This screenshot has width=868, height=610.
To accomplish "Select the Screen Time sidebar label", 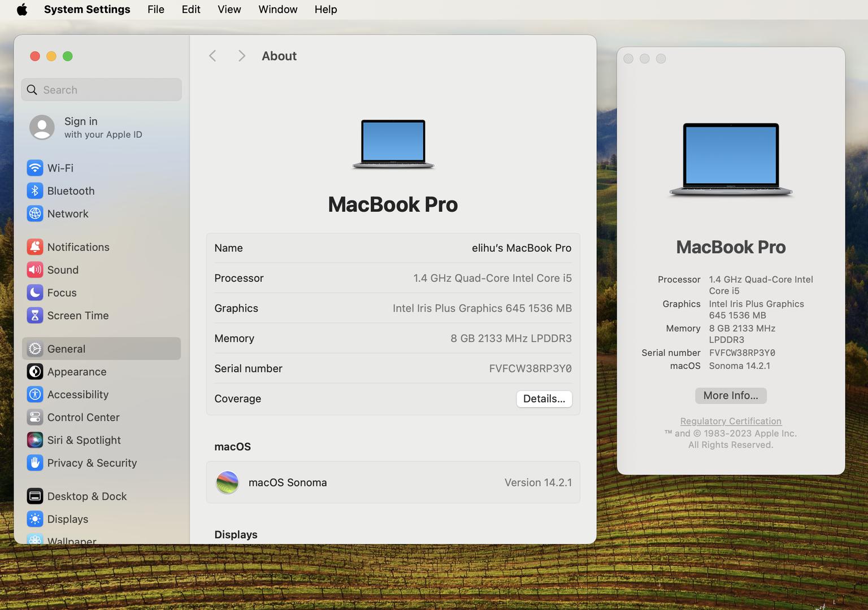I will (78, 315).
